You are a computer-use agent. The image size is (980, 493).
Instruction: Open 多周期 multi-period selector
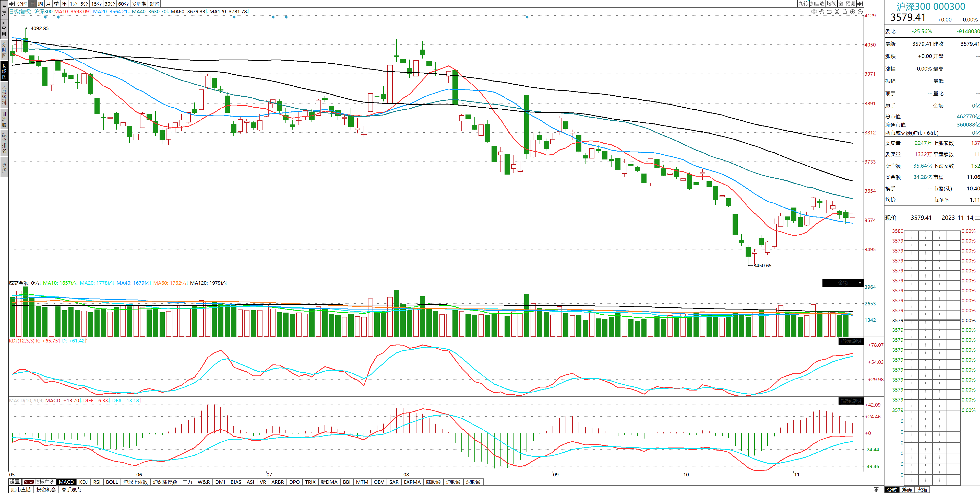[x=139, y=4]
